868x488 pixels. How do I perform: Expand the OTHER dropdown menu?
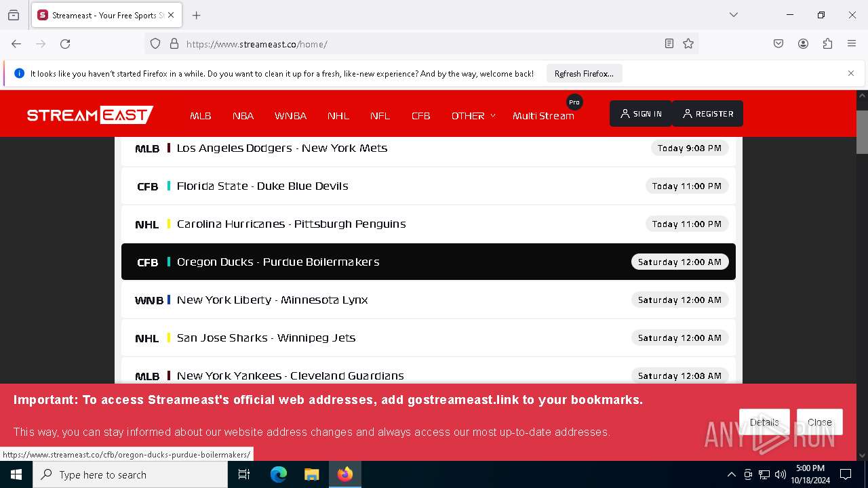click(x=473, y=116)
